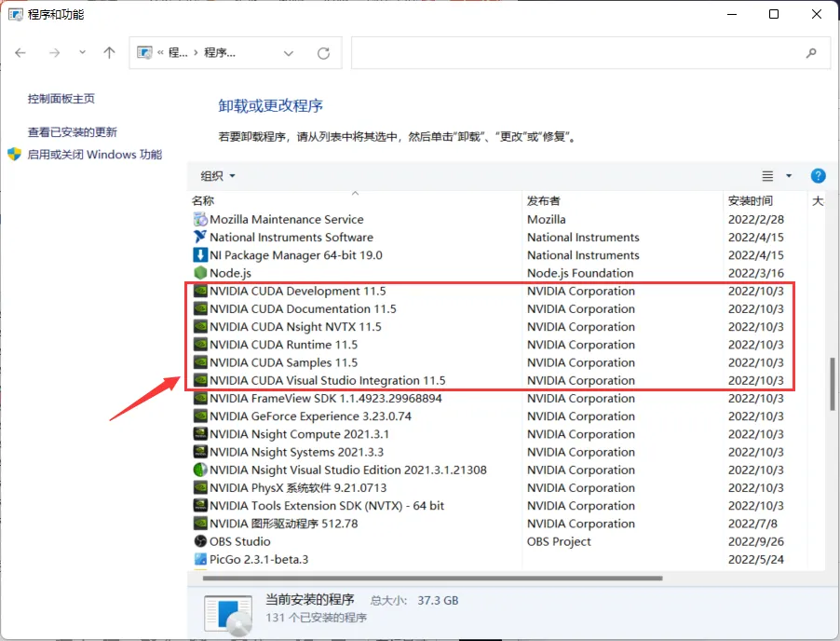Click the Windows shield icon in sidebar
Screen dimensions: 840x641
coord(15,155)
